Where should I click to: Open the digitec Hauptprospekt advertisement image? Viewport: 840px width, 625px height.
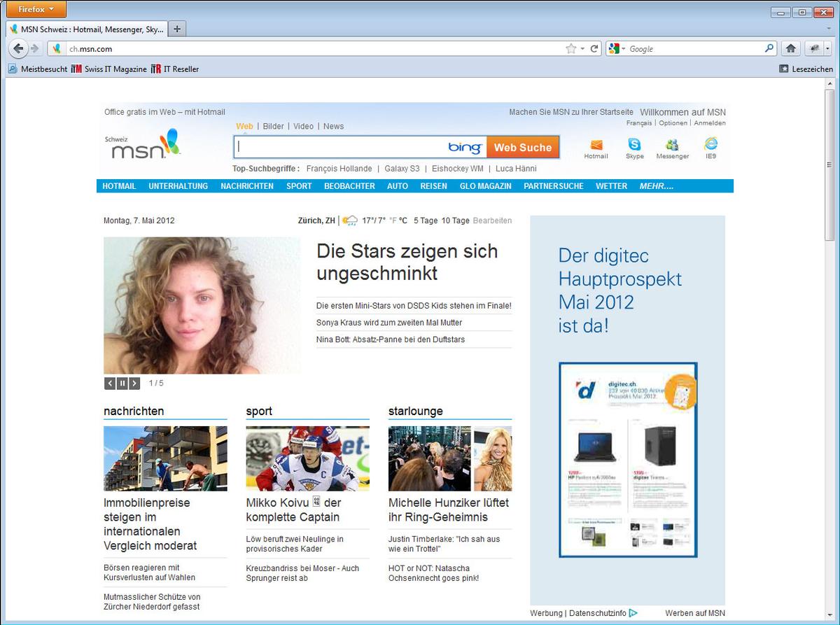[628, 460]
